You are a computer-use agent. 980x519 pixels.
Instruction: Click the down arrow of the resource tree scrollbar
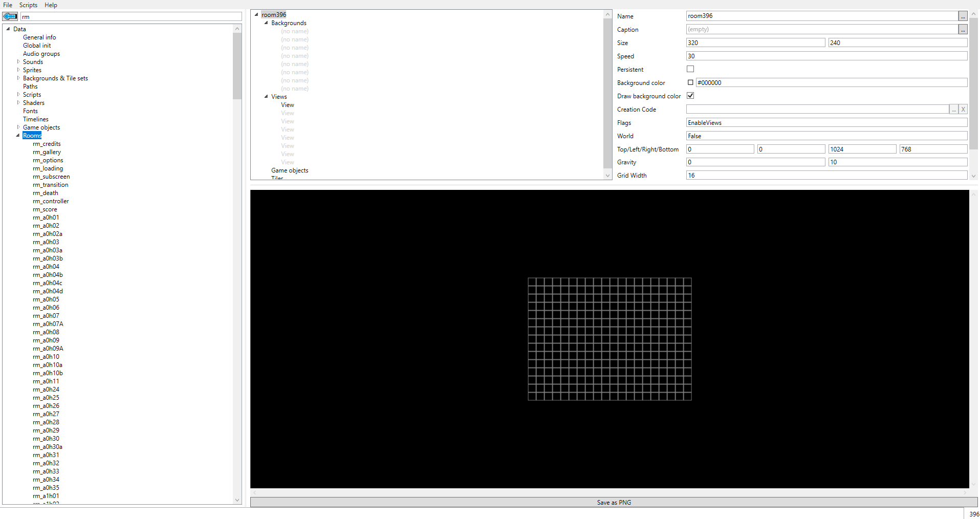tap(237, 500)
